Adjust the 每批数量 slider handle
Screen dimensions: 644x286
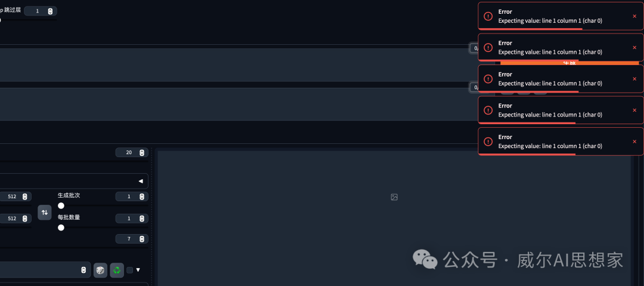[x=61, y=227]
